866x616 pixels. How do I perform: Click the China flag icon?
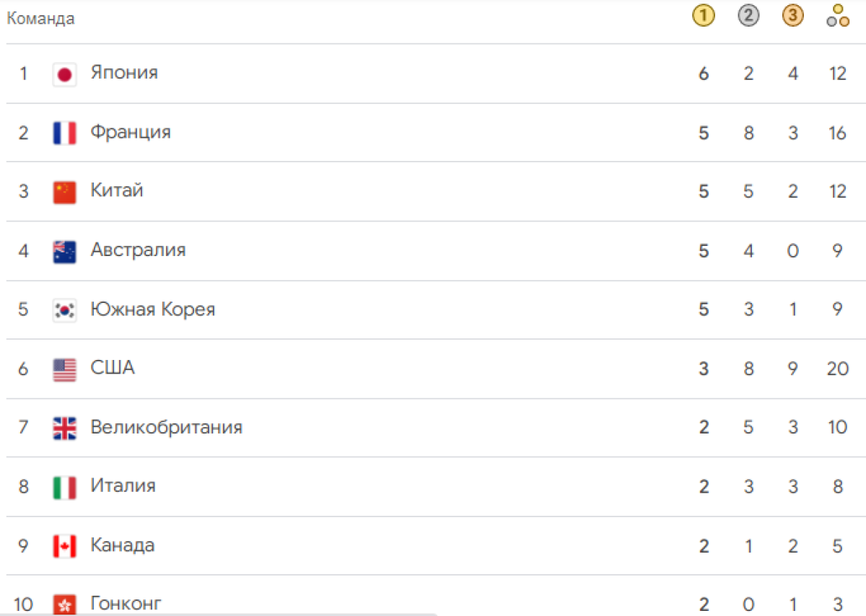pos(65,192)
